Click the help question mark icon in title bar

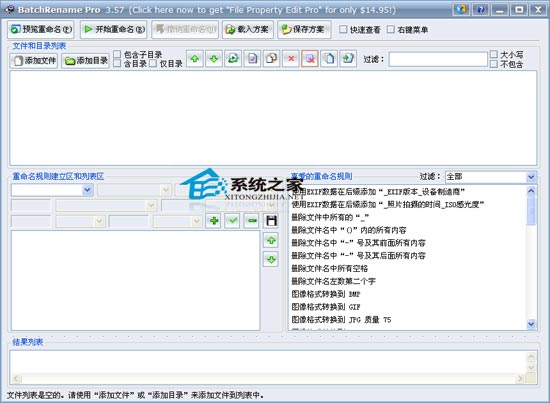[481, 9]
